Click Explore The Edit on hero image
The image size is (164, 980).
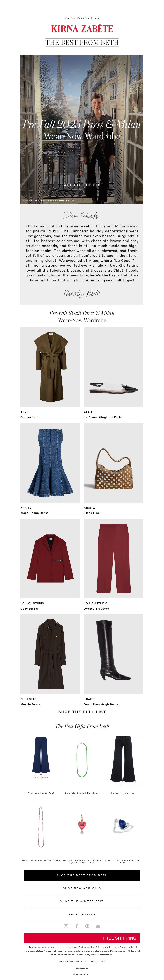(x=82, y=184)
